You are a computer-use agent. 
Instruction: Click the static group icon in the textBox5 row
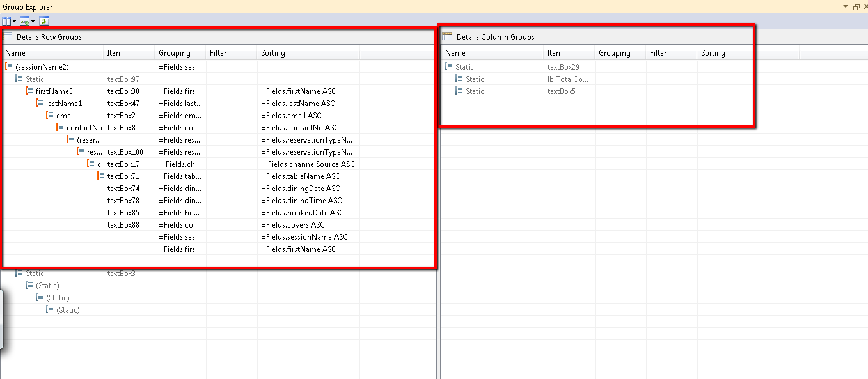coord(459,91)
